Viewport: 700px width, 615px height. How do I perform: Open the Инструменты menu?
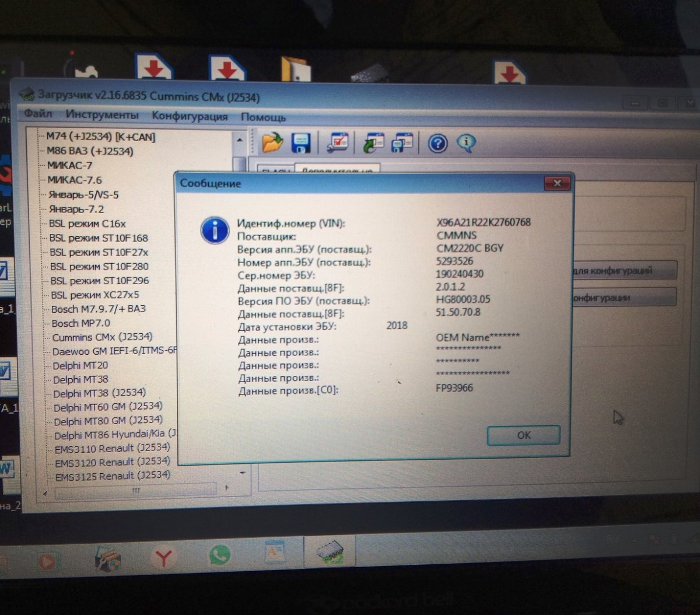pyautogui.click(x=102, y=115)
